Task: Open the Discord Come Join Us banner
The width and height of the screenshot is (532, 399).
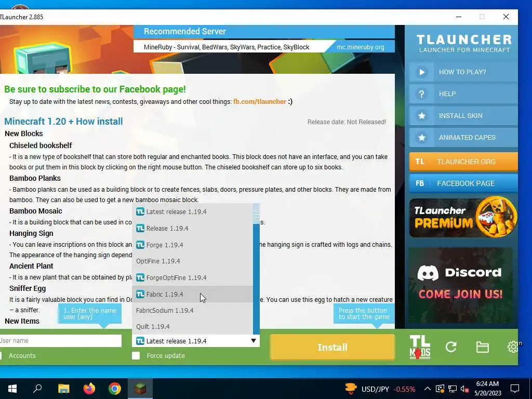Action: [461, 285]
